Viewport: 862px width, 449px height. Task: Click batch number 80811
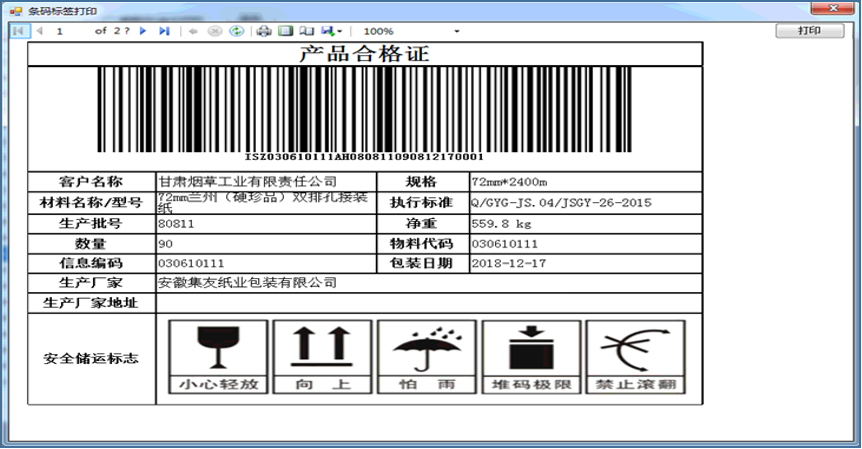(x=176, y=224)
